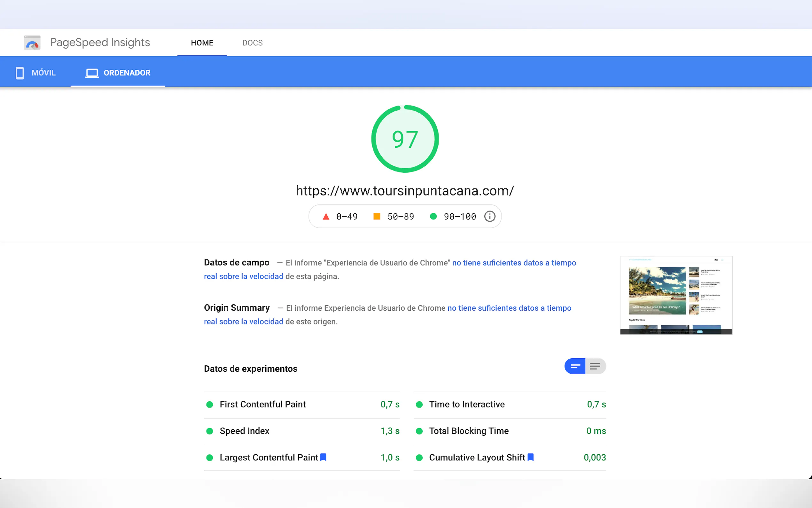Expand the First Contentful Paint metric row
812x508 pixels.
point(262,404)
